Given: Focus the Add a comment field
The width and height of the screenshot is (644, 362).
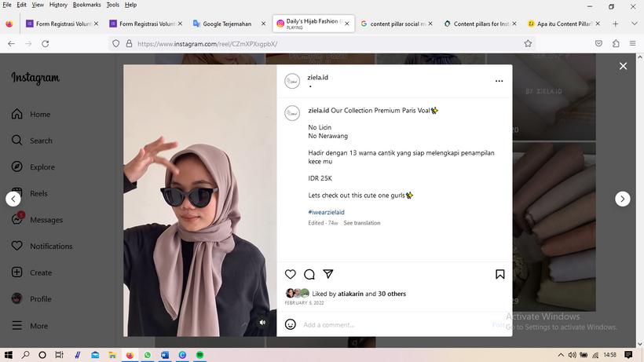Looking at the screenshot, I should 394,324.
